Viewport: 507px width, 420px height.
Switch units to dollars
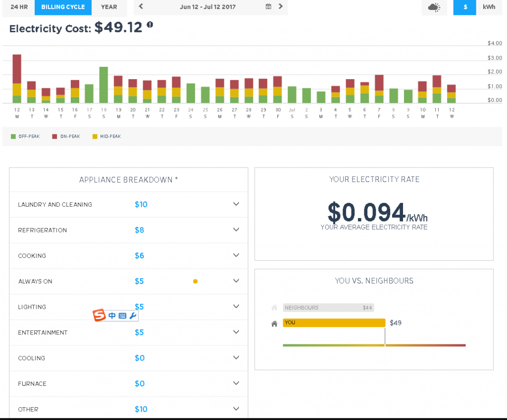[x=465, y=7]
